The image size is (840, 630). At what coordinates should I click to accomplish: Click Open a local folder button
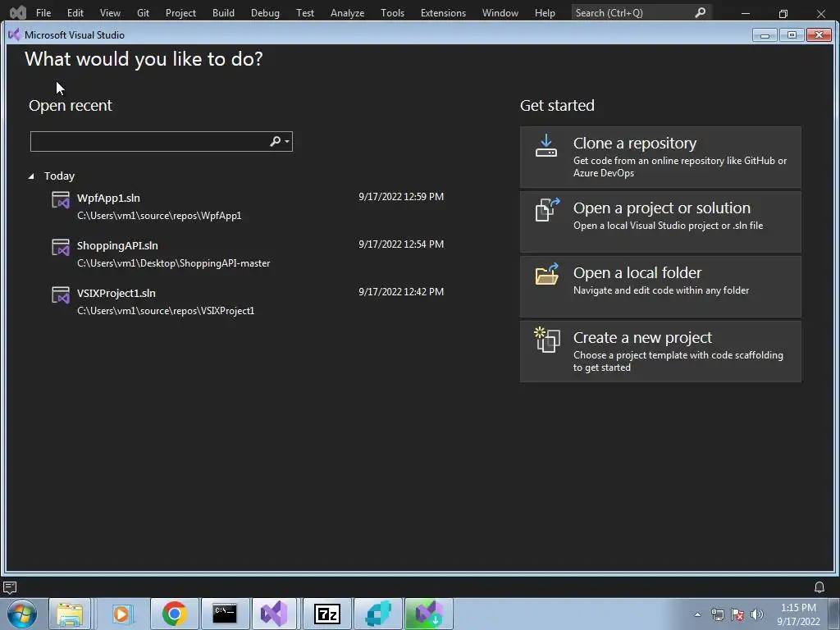point(660,286)
